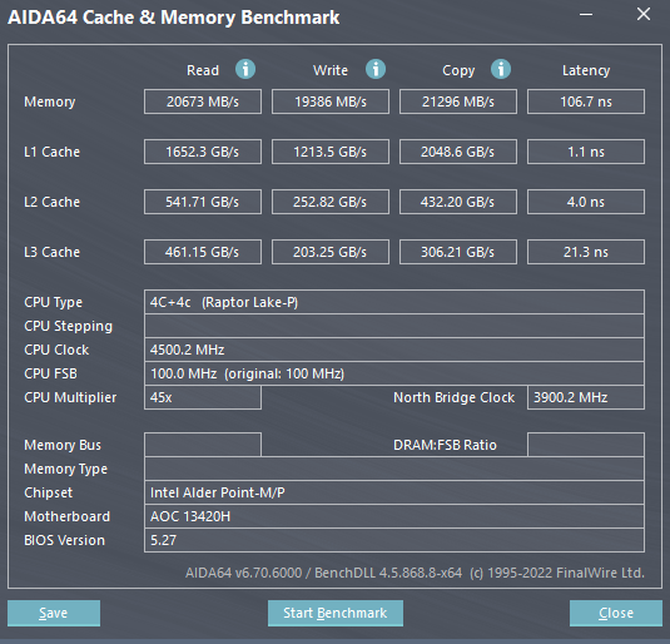Click the AIDA64 version footer text
670x644 pixels.
coord(414,573)
